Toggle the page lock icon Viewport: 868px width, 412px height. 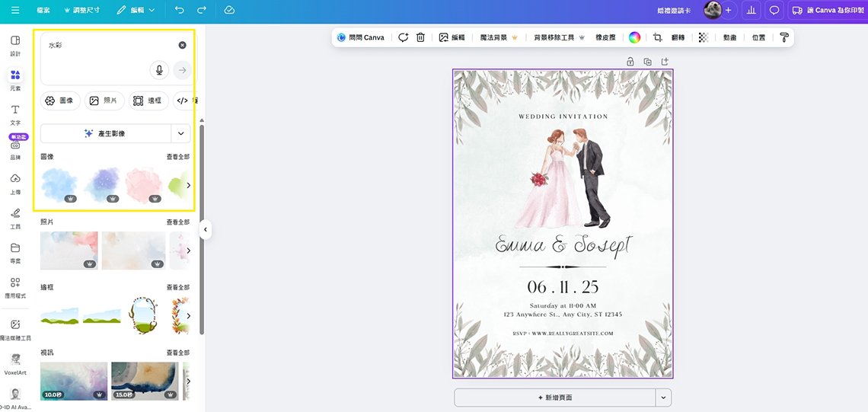click(x=630, y=62)
